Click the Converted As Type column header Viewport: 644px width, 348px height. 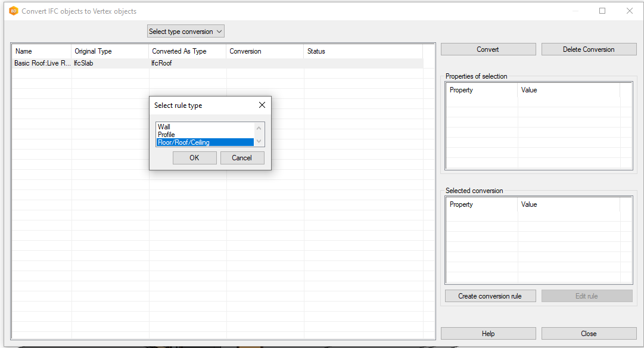coord(187,51)
